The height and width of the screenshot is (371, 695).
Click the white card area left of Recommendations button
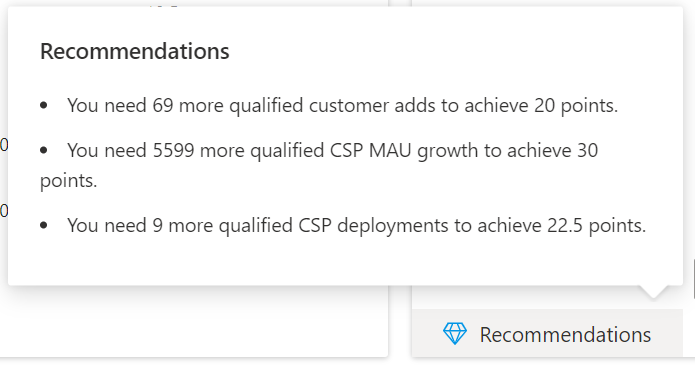(x=194, y=321)
